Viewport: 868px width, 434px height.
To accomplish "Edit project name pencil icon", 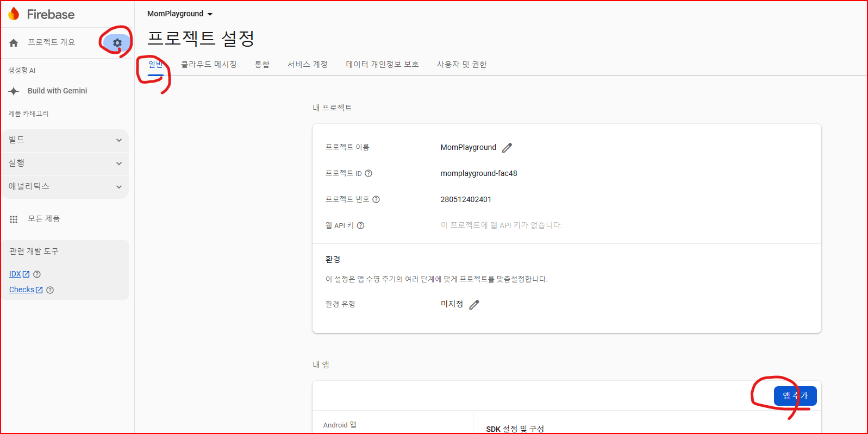I will pyautogui.click(x=507, y=148).
